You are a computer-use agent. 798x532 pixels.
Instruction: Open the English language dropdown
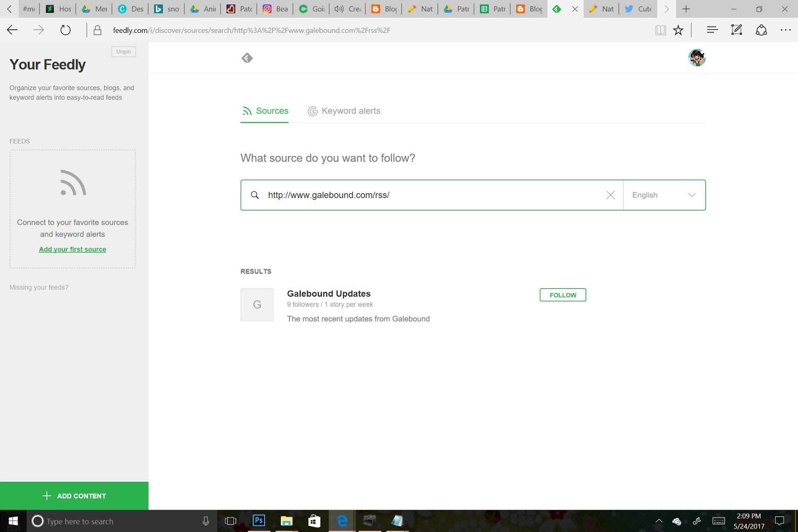tap(664, 195)
